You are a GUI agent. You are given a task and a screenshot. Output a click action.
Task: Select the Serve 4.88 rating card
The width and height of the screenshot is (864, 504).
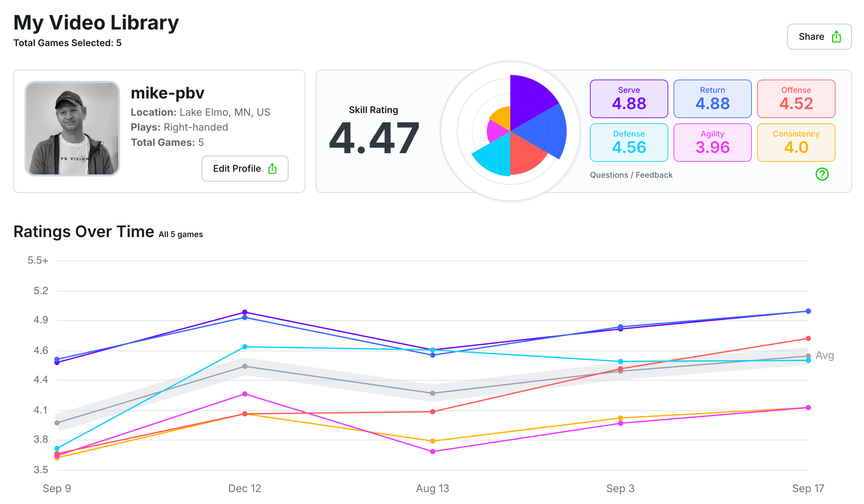pos(629,99)
